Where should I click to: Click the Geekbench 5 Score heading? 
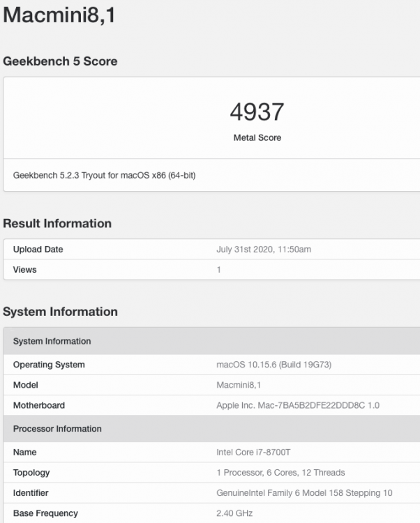60,61
